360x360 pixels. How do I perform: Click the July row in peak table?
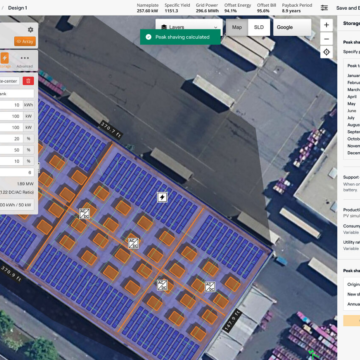351,118
